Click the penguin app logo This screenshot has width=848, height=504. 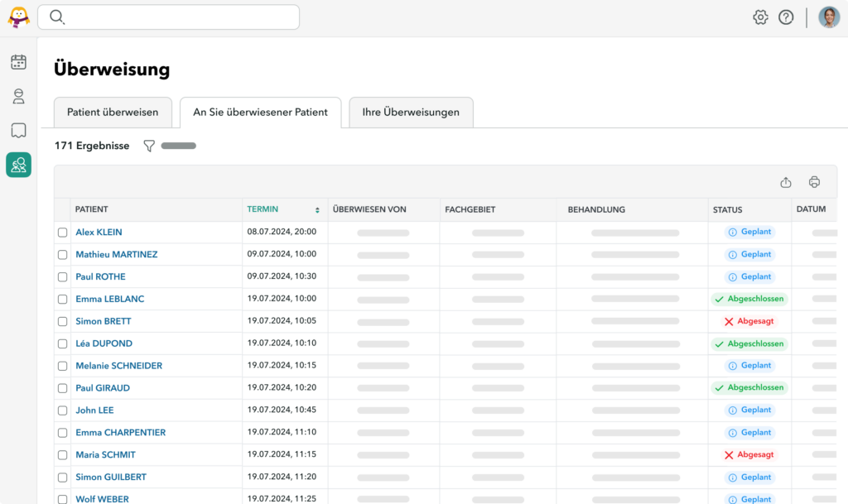tap(18, 17)
